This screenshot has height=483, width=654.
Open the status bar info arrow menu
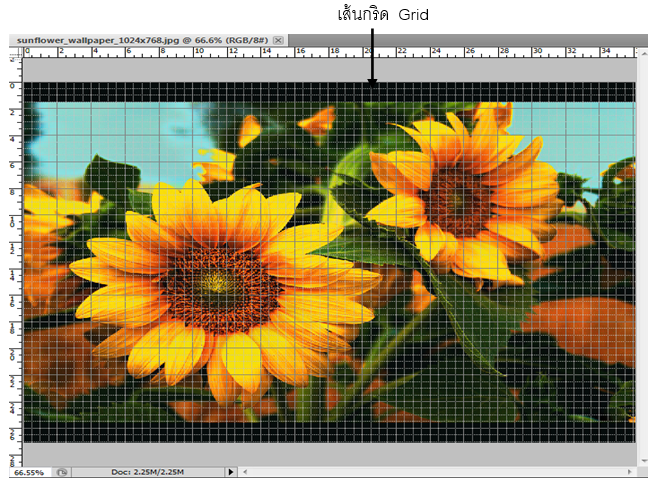coord(231,471)
